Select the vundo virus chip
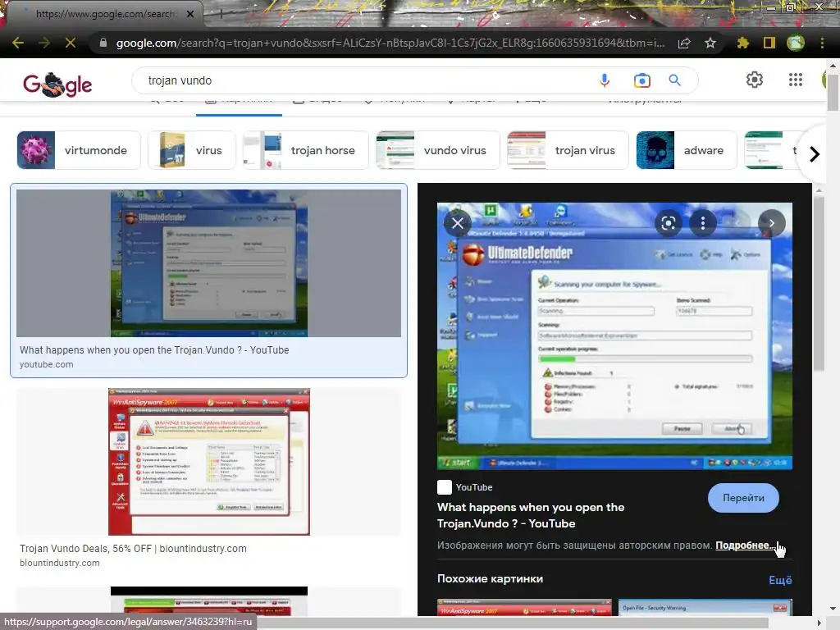This screenshot has width=840, height=630. point(438,150)
